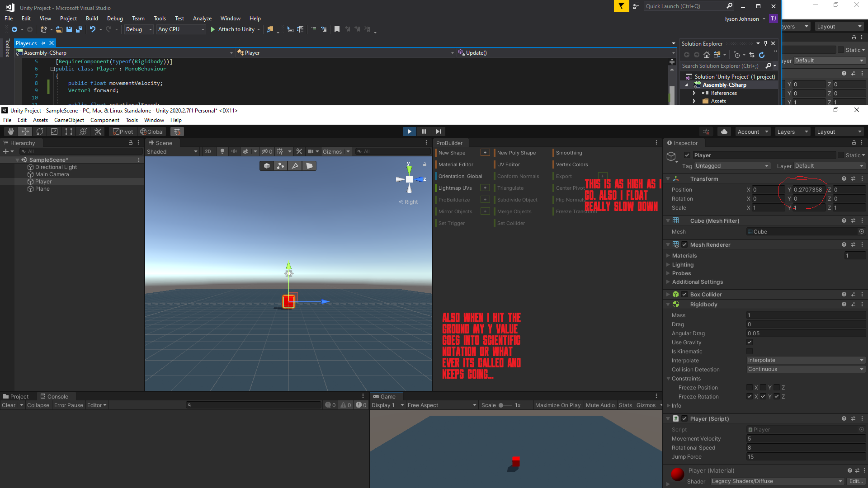Click bookmark icon in Visual Studio toolbar
The width and height of the screenshot is (868, 488).
click(x=337, y=29)
